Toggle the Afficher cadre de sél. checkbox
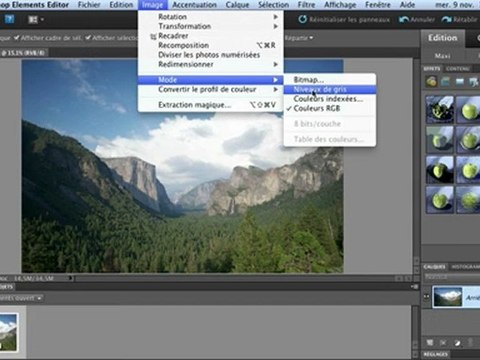This screenshot has width=480, height=360. pyautogui.click(x=16, y=38)
